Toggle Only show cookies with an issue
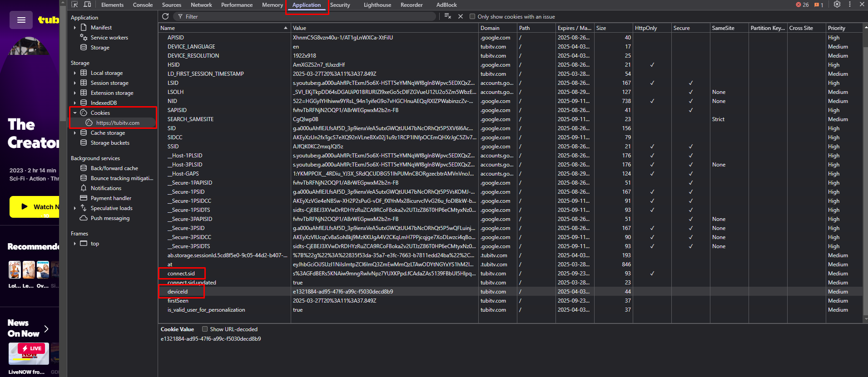The width and height of the screenshot is (868, 377). 472,16
